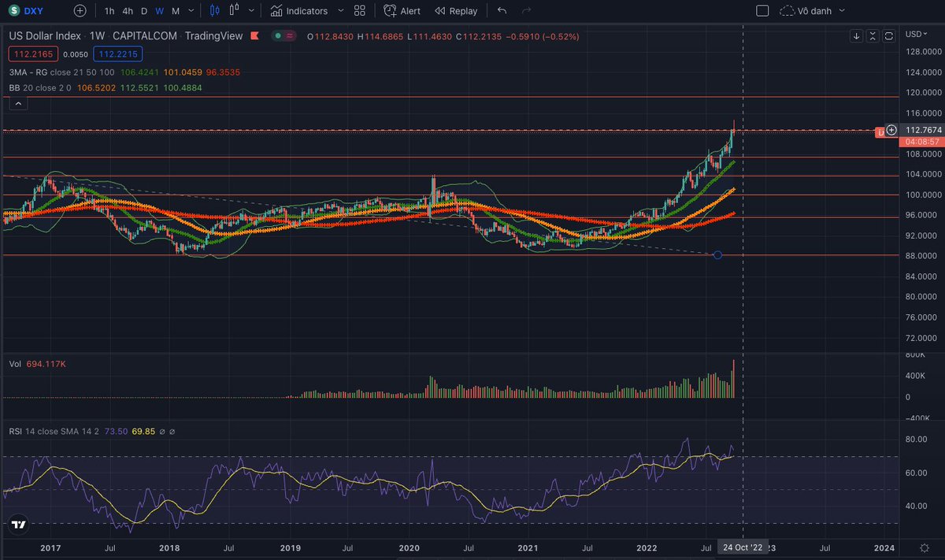Expand the favorite indicators chevron
This screenshot has height=560, width=945.
click(x=340, y=11)
